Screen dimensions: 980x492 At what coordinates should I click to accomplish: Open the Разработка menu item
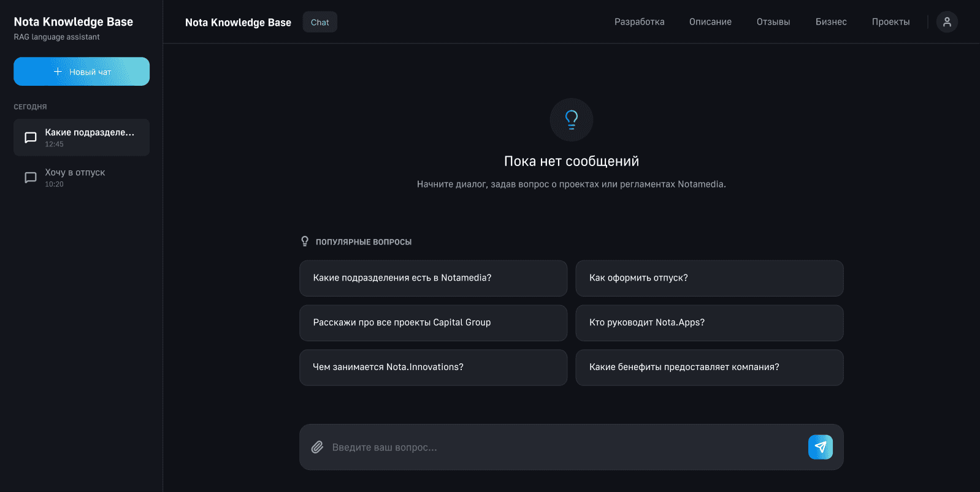coord(640,22)
